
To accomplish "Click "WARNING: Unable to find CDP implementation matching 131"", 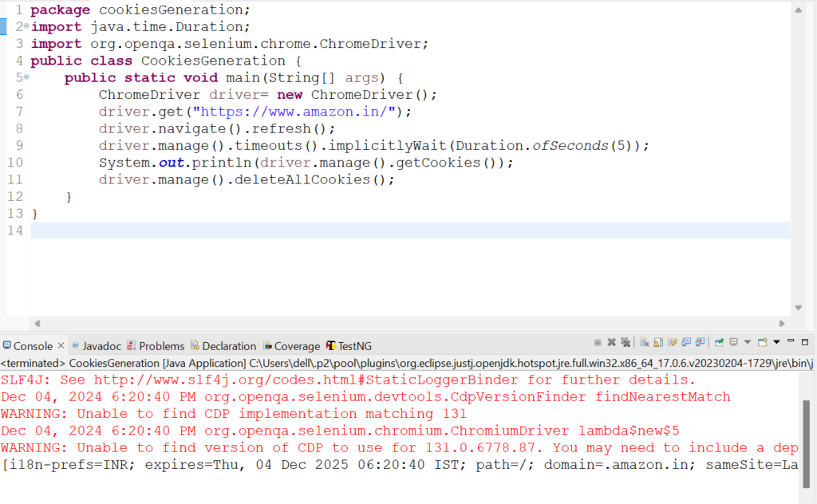I will (234, 414).
